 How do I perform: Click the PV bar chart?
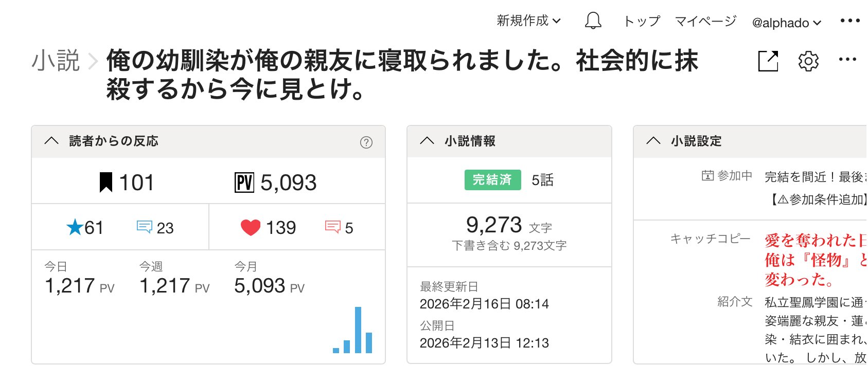coord(353,332)
